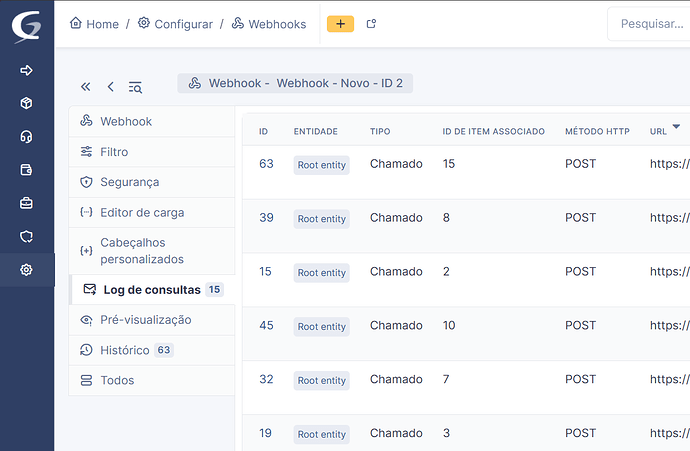Viewport: 690px width, 451px height.
Task: Click the yellow add webhook plus button
Action: pyautogui.click(x=340, y=24)
